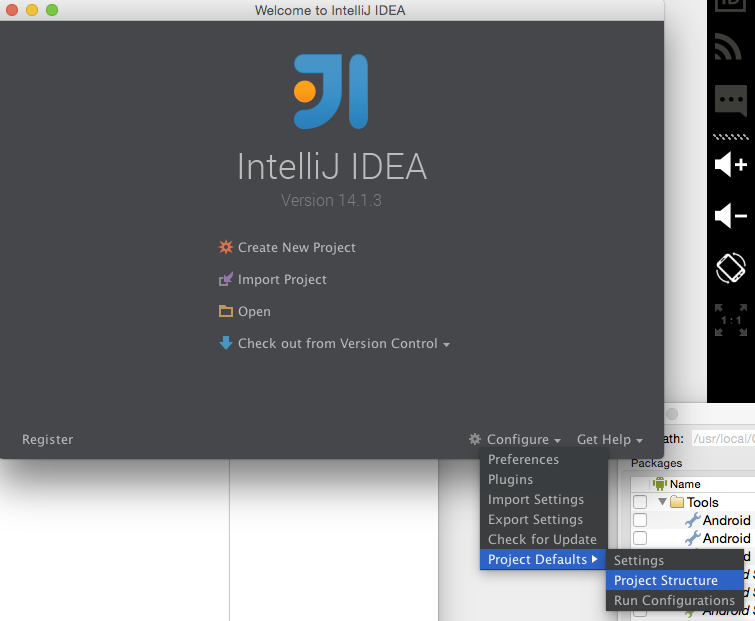The width and height of the screenshot is (755, 621).
Task: Click the wireless signal icon in the emulator sidebar
Action: tap(728, 46)
